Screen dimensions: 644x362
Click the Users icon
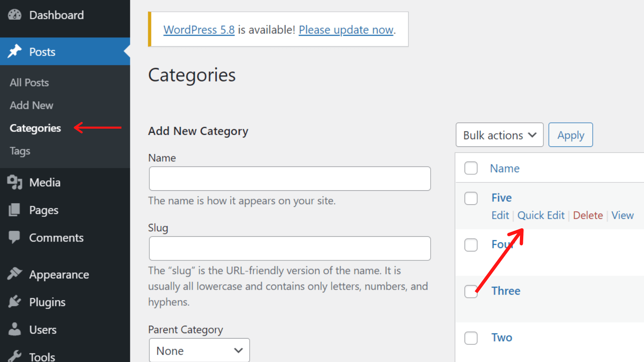[15, 329]
